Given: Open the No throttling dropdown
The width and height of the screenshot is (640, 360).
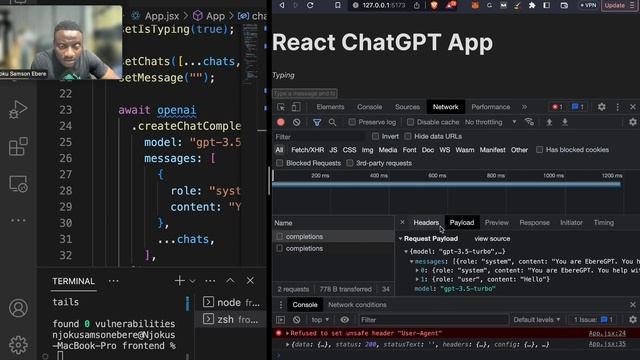Looking at the screenshot, I should click(491, 122).
